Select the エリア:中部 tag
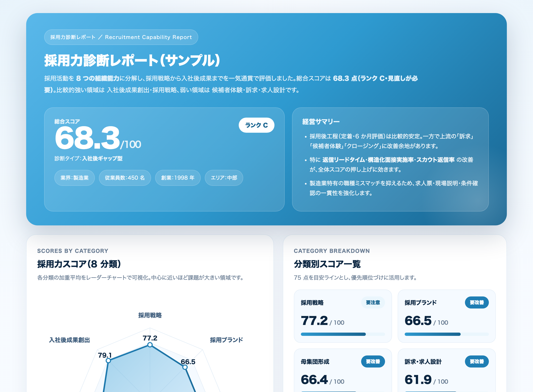 [x=224, y=178]
